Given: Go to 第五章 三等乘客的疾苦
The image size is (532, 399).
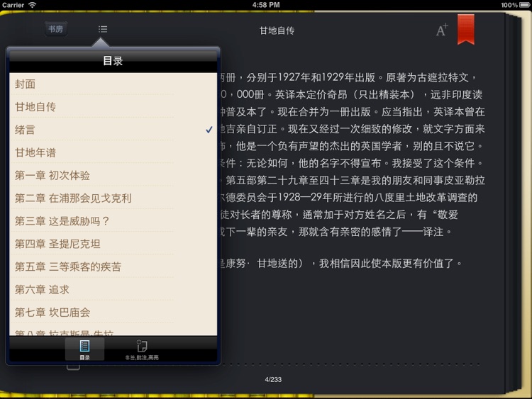Looking at the screenshot, I should click(x=113, y=266).
